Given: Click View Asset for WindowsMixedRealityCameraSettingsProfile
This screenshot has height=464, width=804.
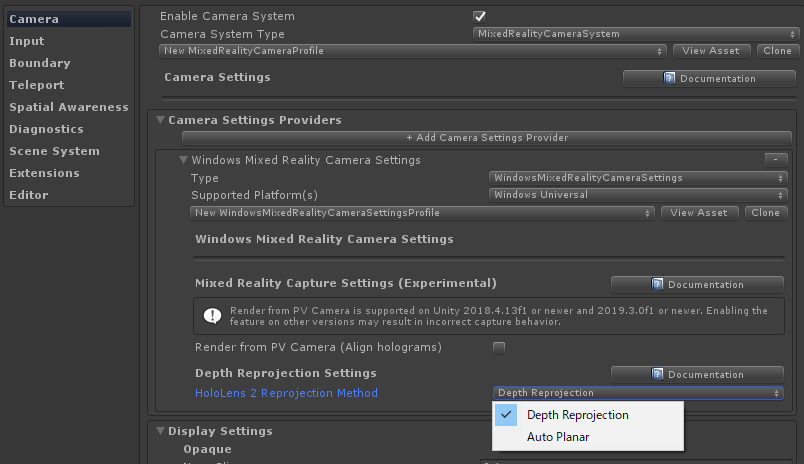Looking at the screenshot, I should click(699, 213).
